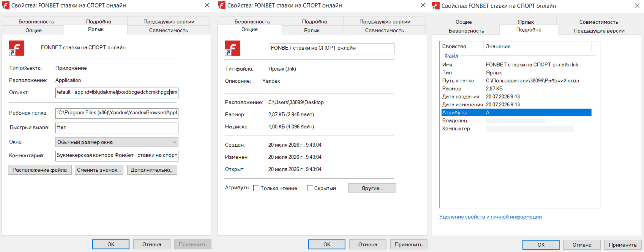Image resolution: width=644 pixels, height=252 pixels.
Task: Open Предыдущие версии tab in the middle window
Action: 385,21
